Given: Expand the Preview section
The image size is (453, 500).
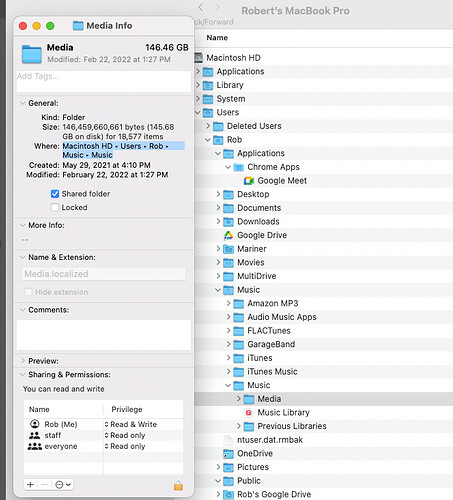Looking at the screenshot, I should [x=22, y=361].
